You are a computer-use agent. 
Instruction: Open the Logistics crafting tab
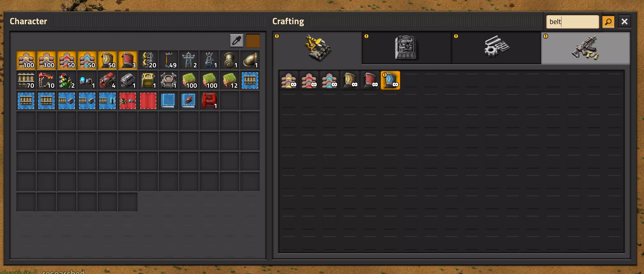tap(317, 48)
